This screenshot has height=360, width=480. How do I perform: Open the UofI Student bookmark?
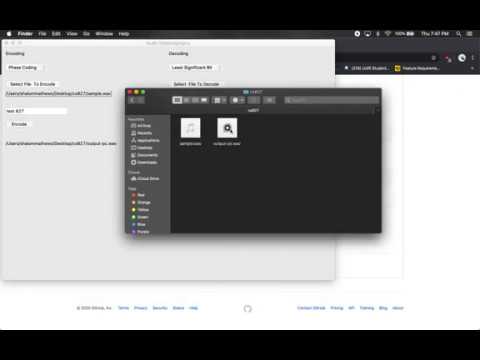[366, 68]
